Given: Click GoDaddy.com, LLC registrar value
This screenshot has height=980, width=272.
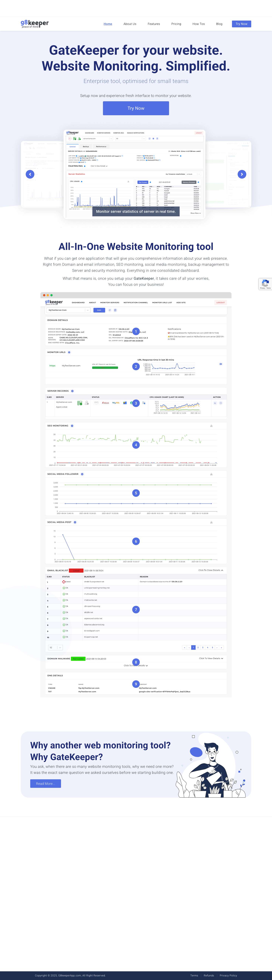Looking at the screenshot, I should coord(75,332).
